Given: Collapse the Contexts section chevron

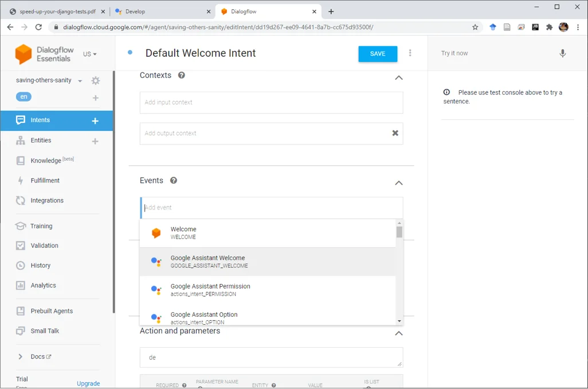Looking at the screenshot, I should coord(399,77).
